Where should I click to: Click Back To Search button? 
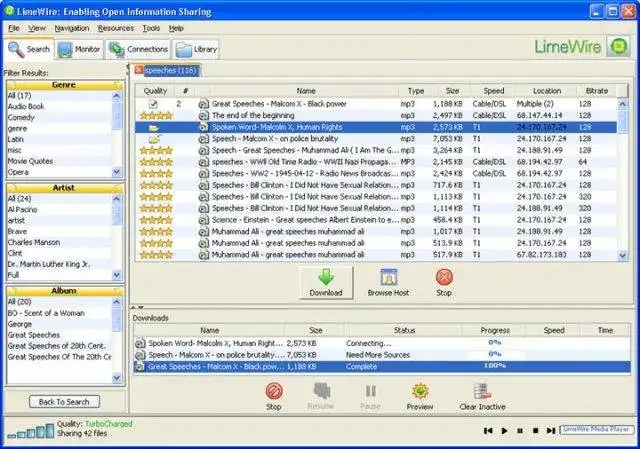click(x=64, y=402)
